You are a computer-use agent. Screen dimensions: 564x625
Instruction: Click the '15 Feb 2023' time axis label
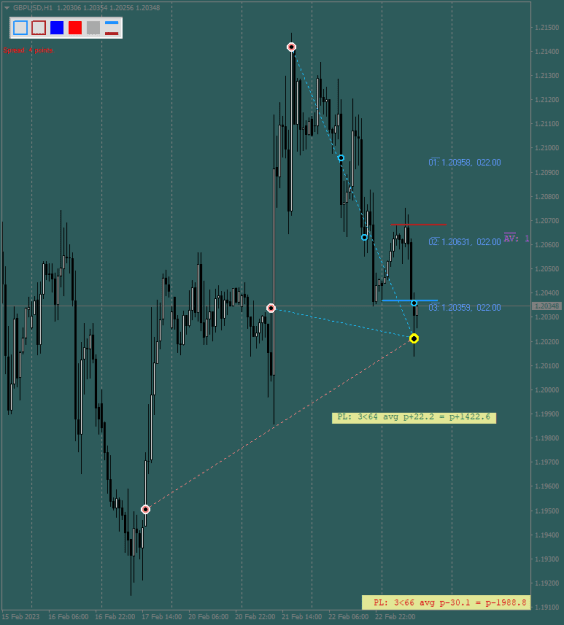[x=21, y=617]
